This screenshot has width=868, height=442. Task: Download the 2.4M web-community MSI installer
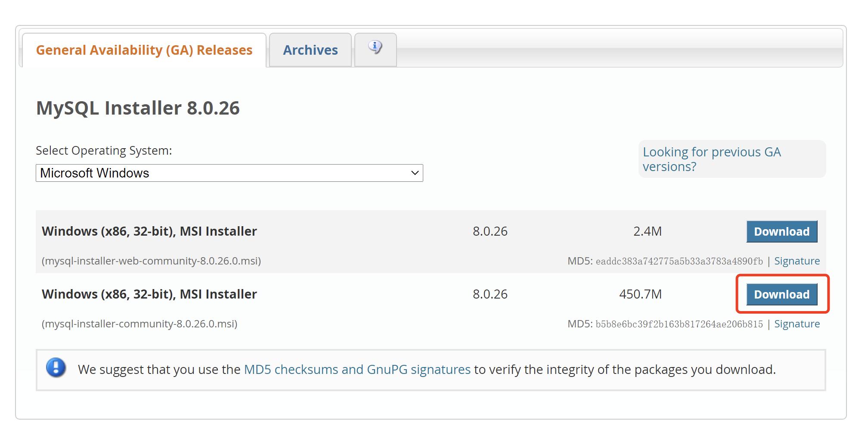coord(781,232)
